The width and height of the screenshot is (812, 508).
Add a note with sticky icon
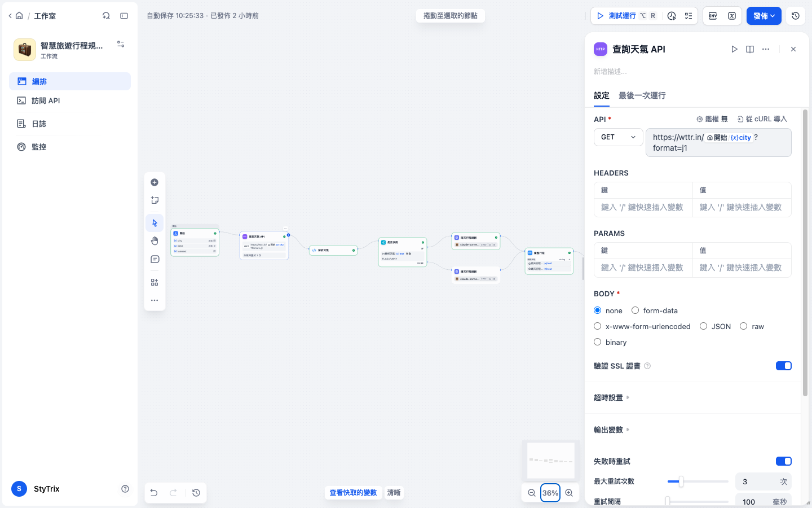[155, 200]
